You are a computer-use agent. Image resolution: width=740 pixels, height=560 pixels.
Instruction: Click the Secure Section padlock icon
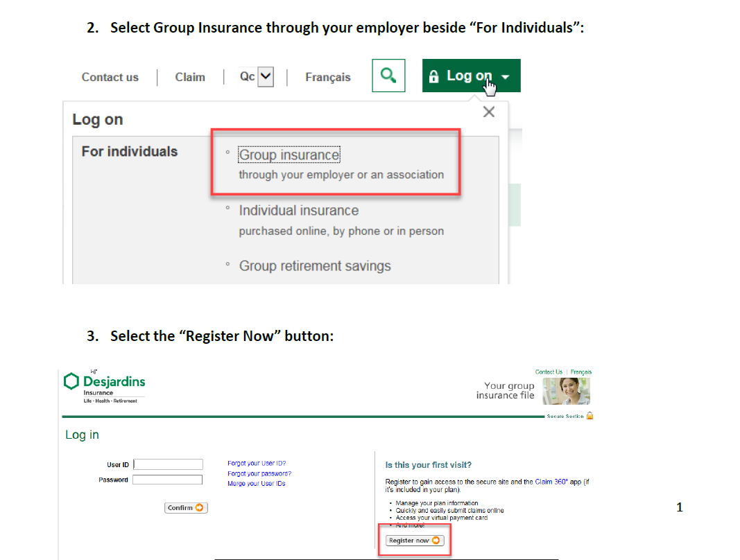pyautogui.click(x=590, y=416)
